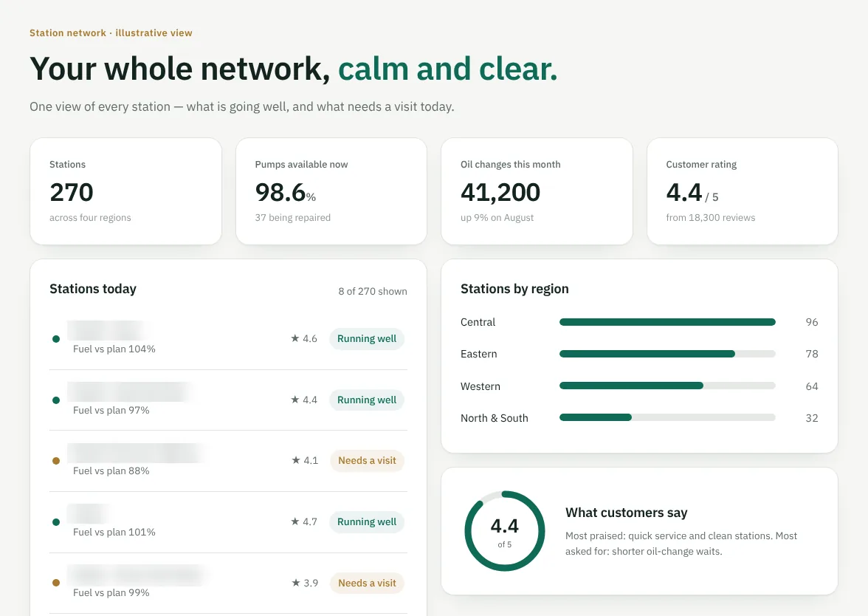The image size is (868, 616).
Task: Click the Western region progress bar
Action: click(667, 386)
